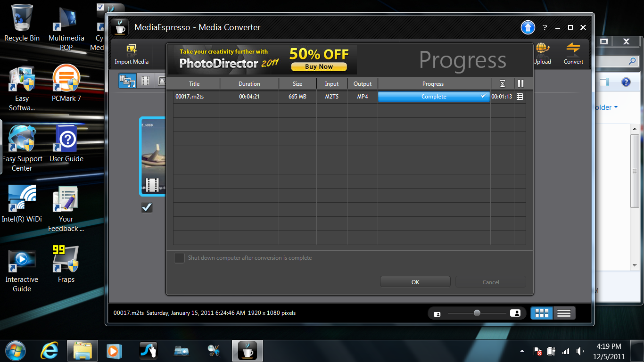Open PCMark 7 desktop shortcut
644x362 pixels.
[66, 83]
